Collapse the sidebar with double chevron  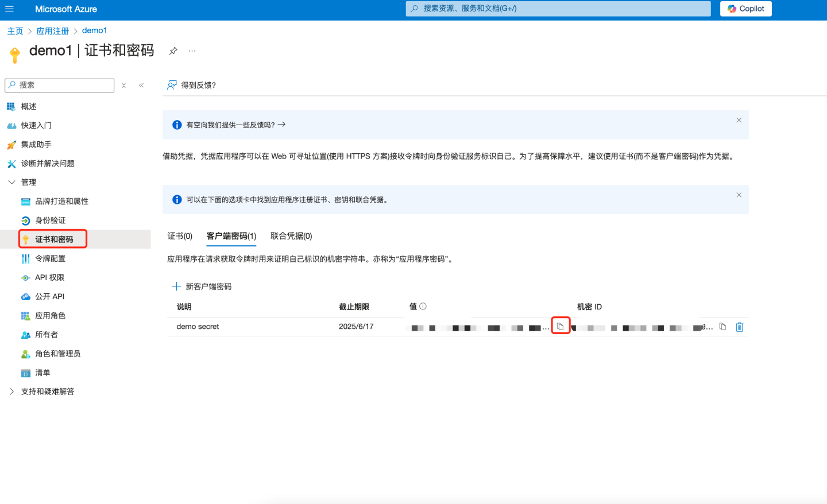(x=141, y=86)
